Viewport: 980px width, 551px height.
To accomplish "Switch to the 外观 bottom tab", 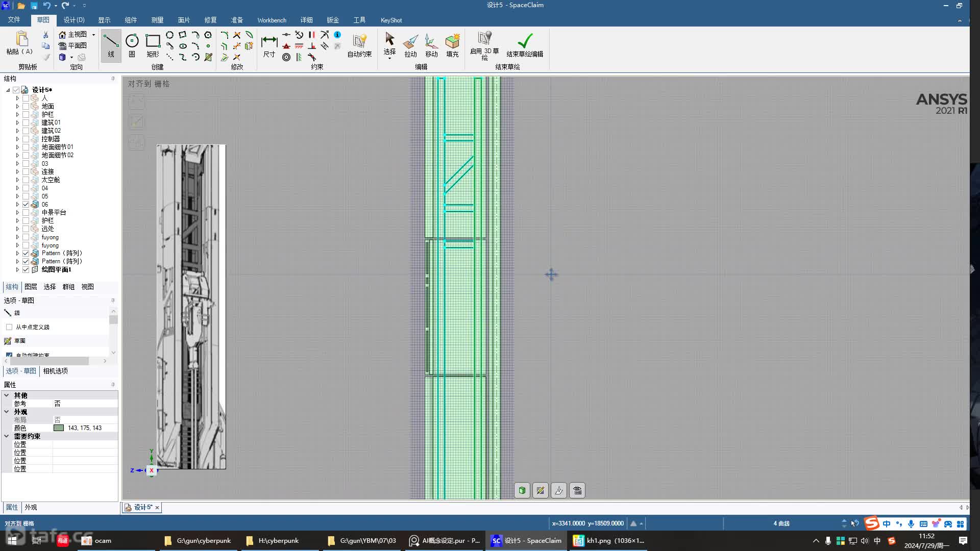I will click(x=31, y=507).
